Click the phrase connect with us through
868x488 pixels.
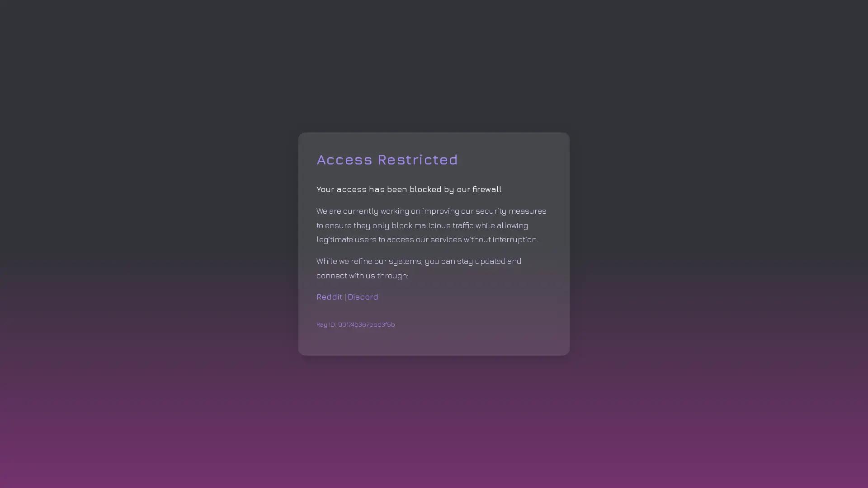362,276
